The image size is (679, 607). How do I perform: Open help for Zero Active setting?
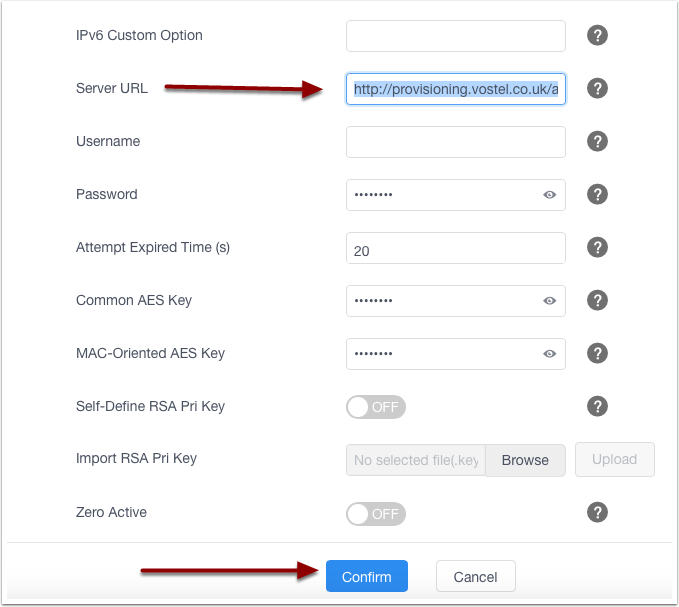coord(597,512)
